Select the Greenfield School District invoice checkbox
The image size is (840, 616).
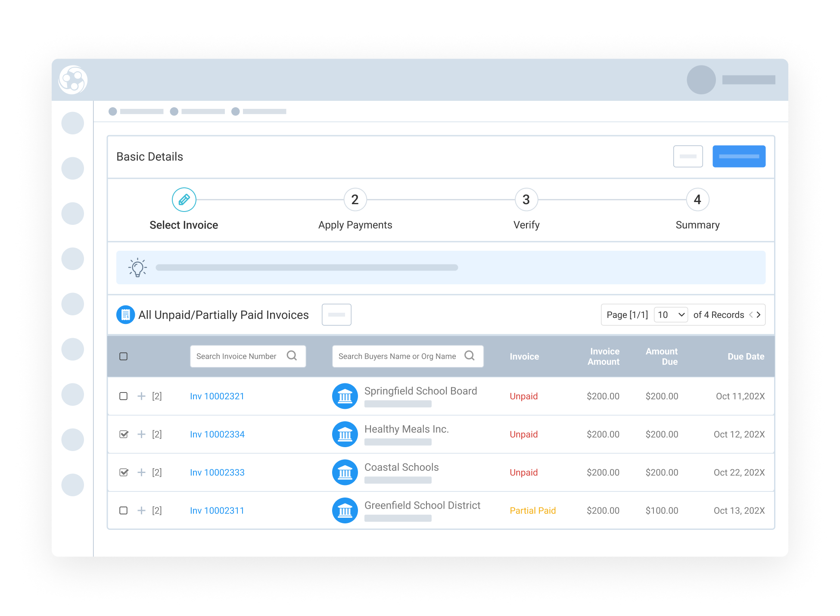124,510
